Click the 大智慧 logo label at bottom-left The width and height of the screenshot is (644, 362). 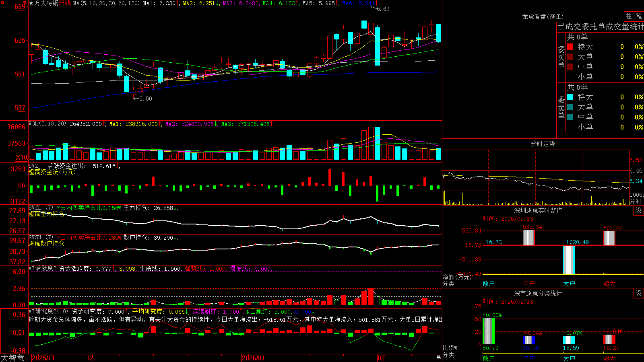tap(12, 358)
